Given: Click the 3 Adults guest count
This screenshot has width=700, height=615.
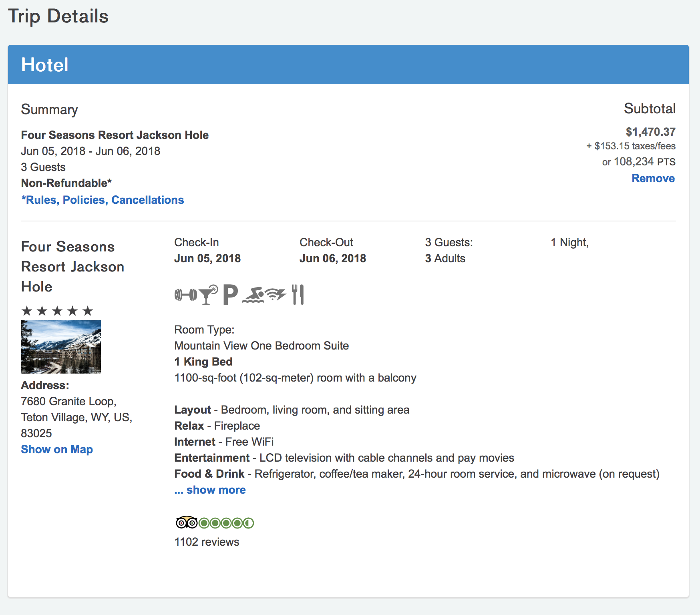Looking at the screenshot, I should coord(445,258).
